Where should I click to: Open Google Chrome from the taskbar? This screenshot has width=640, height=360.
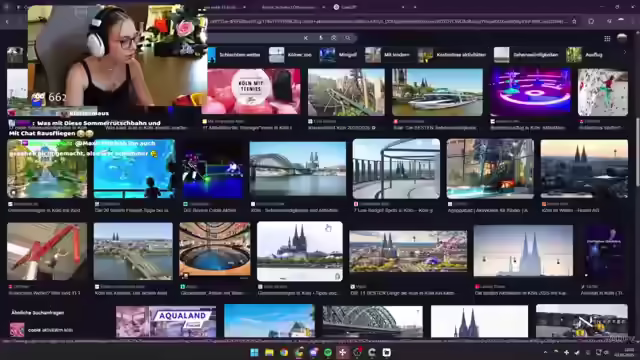point(284,352)
